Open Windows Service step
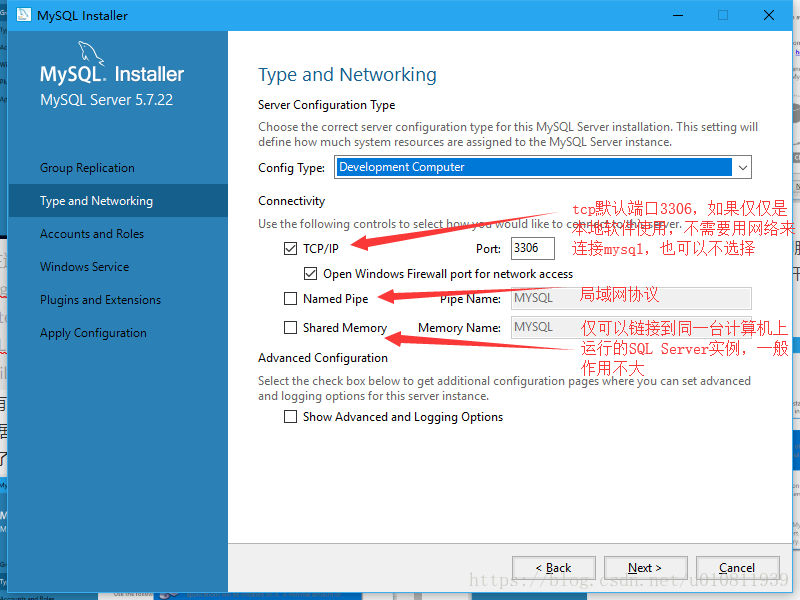This screenshot has height=600, width=800. [x=85, y=267]
